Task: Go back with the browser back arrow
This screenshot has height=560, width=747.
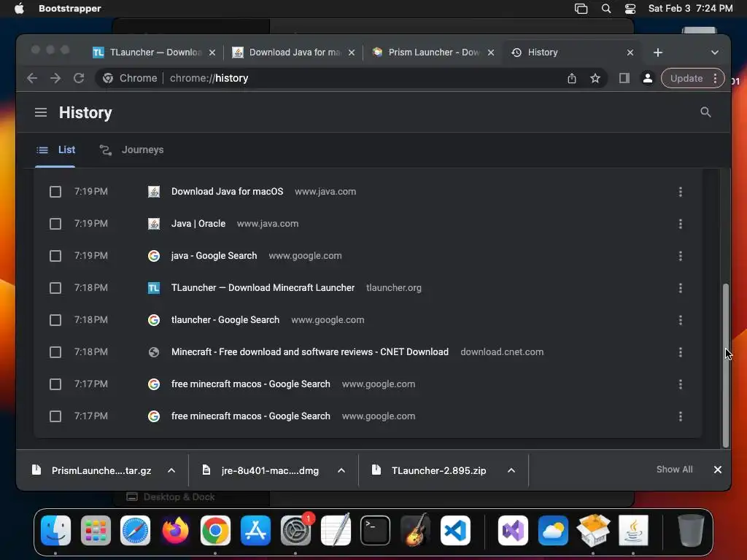Action: 32,78
